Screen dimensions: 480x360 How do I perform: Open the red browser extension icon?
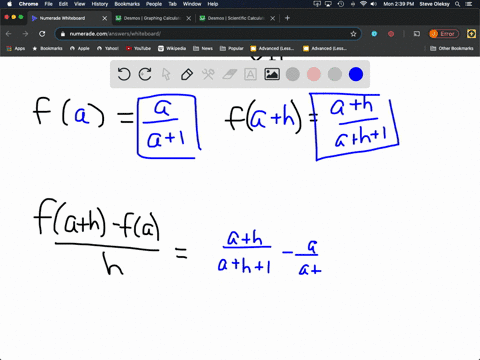click(391, 34)
